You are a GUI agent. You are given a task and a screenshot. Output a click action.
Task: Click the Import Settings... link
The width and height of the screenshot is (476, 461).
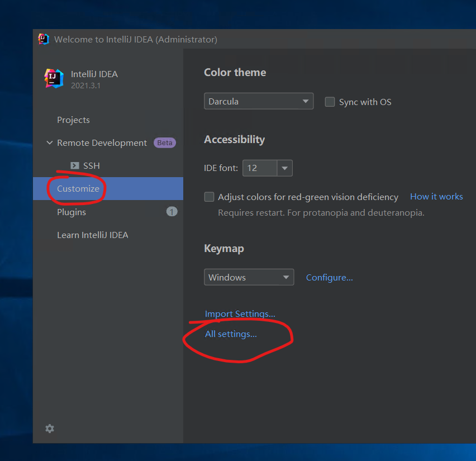(x=240, y=313)
